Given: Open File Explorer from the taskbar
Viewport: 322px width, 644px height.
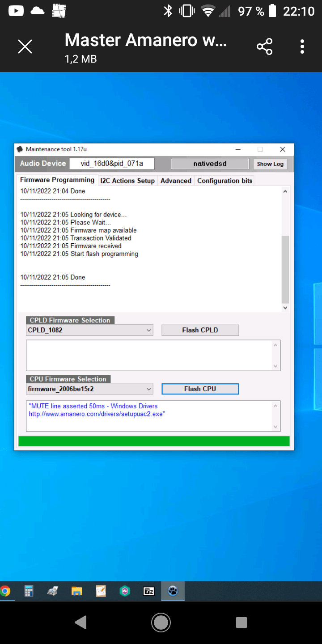Looking at the screenshot, I should (x=77, y=591).
